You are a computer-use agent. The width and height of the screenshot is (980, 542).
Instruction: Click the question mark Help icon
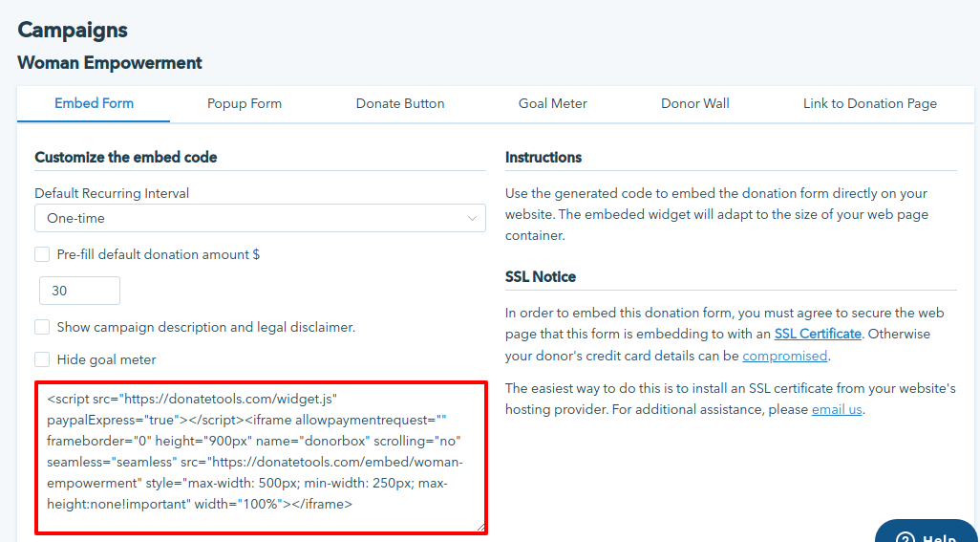903,537
